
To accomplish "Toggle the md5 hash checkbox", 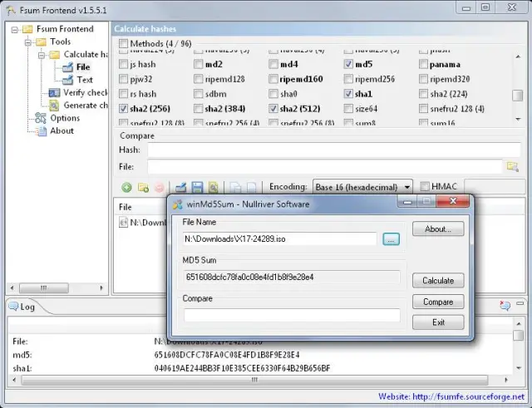I will pos(349,64).
